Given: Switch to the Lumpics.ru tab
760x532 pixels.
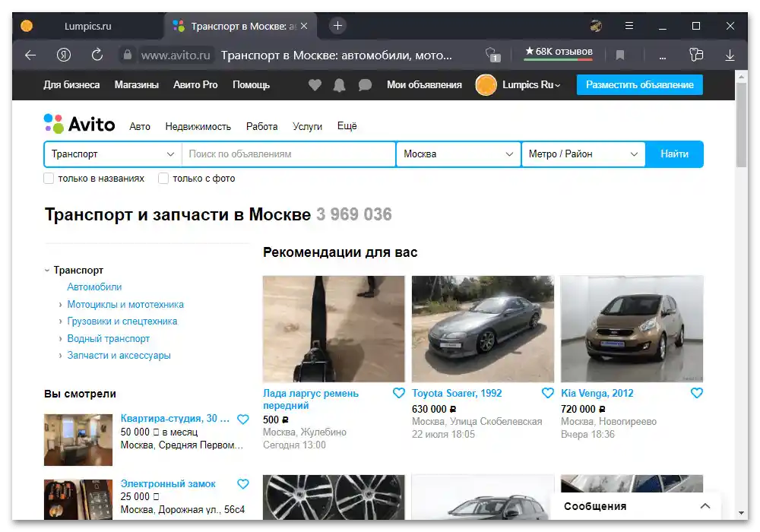Looking at the screenshot, I should click(87, 26).
